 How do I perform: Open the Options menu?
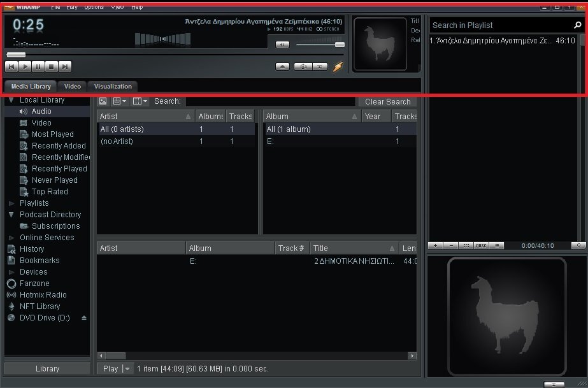pos(94,7)
